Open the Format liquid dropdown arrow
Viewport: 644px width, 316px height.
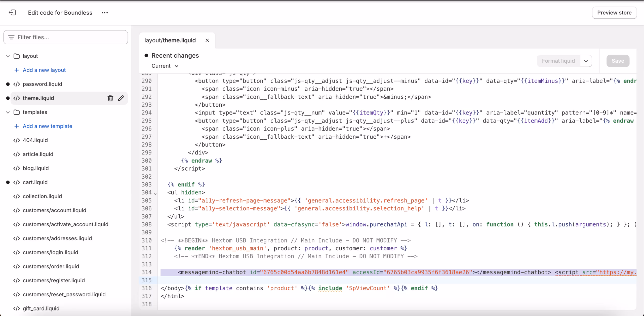(586, 61)
